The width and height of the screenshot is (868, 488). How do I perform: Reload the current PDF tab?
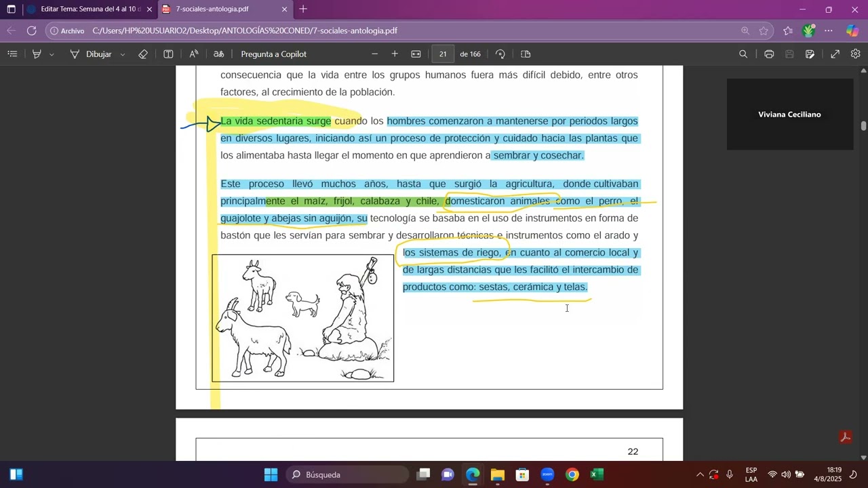(x=31, y=30)
